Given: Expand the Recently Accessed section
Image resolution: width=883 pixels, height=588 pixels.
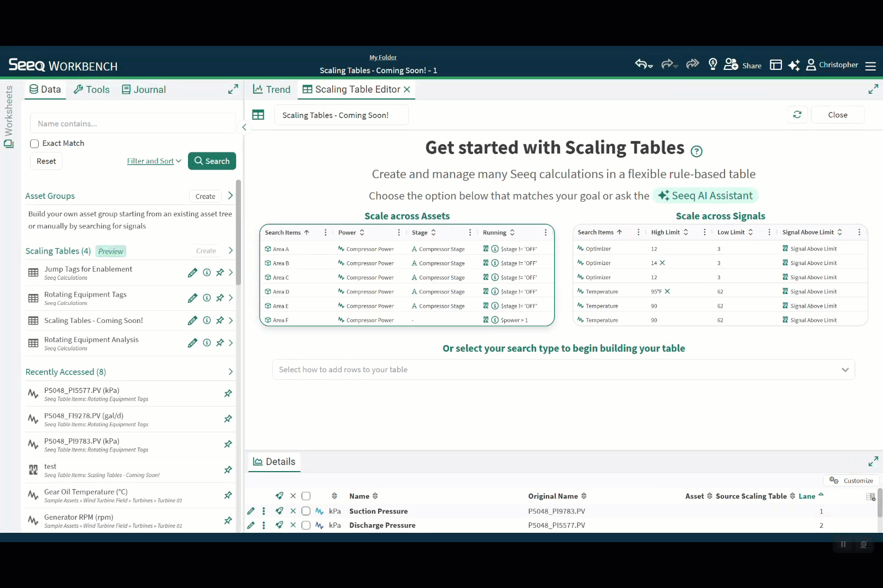Looking at the screenshot, I should [x=230, y=372].
